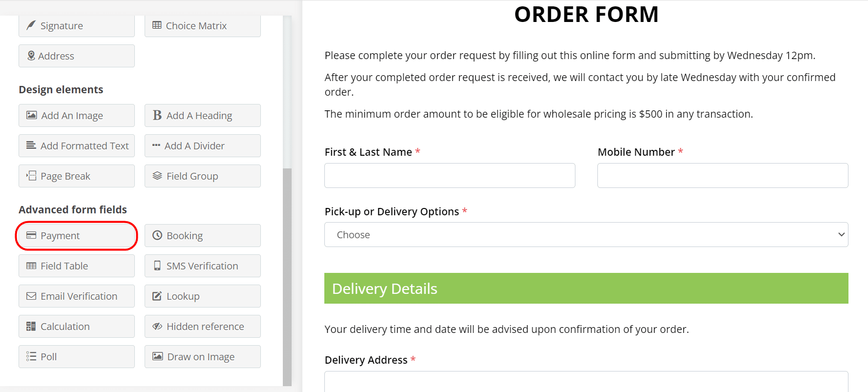
Task: Click the SMS Verification phone icon
Action: coord(157,266)
